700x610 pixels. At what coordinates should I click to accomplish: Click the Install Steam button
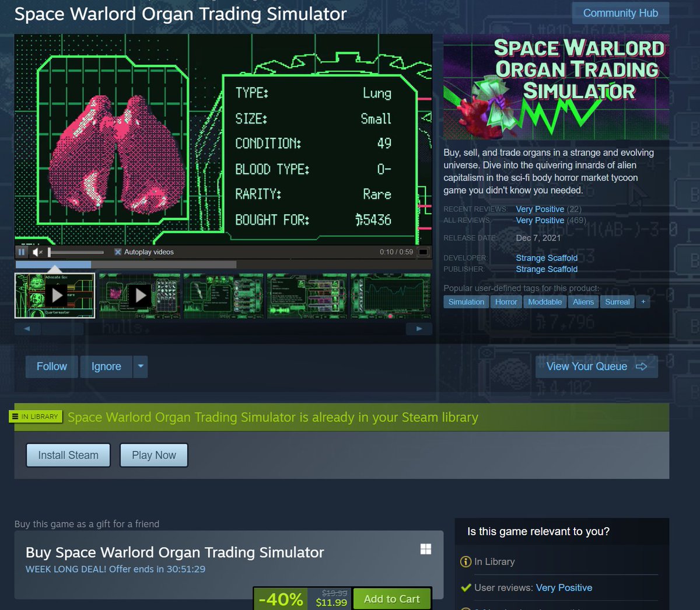(68, 455)
